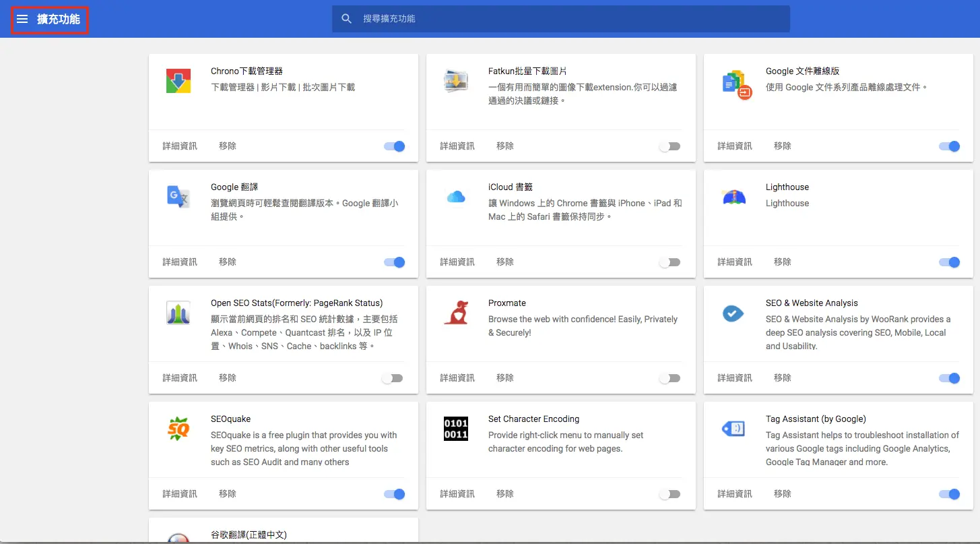Screen dimensions: 980x544
Task: Click the search magnifier icon
Action: [347, 19]
